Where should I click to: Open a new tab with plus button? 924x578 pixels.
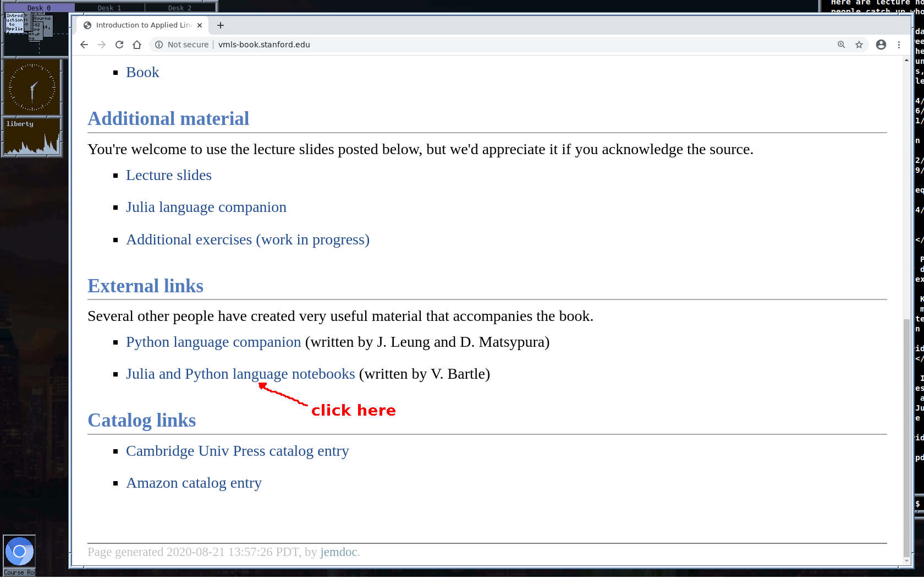point(221,25)
